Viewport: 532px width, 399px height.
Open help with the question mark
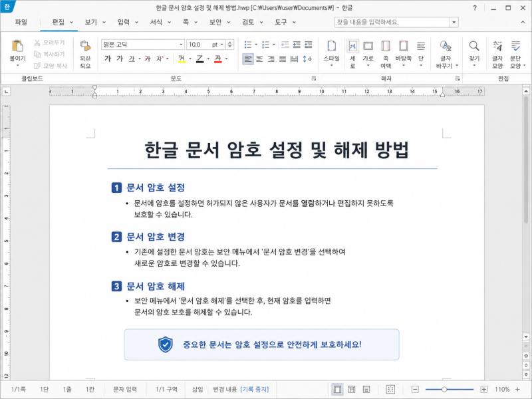pos(475,8)
